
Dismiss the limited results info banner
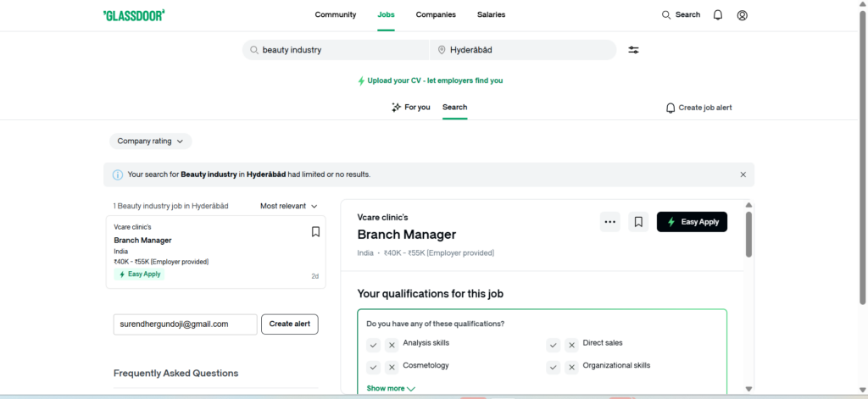[743, 175]
